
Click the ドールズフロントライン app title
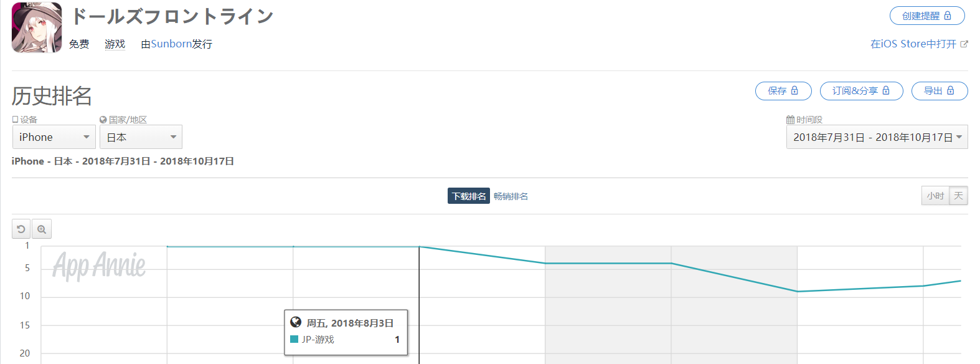click(x=172, y=16)
